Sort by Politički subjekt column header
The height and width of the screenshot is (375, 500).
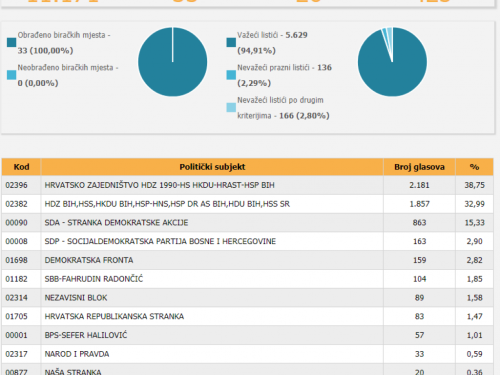pyautogui.click(x=212, y=167)
